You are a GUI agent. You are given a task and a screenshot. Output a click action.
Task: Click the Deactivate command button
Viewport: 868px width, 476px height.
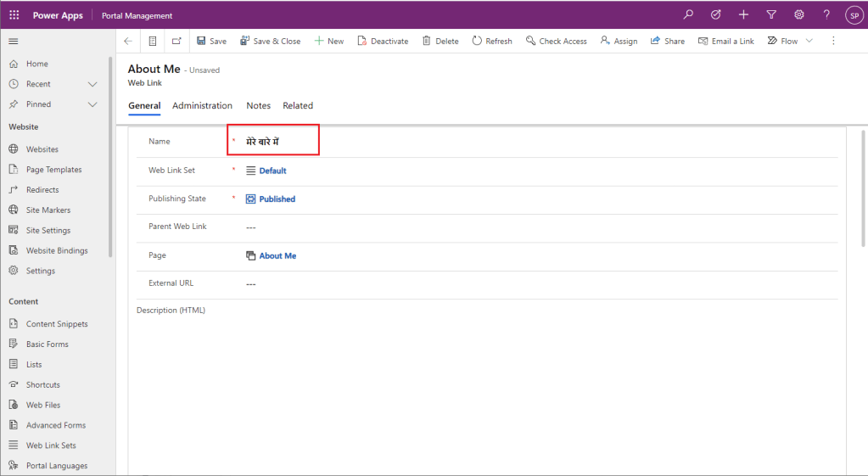[383, 41]
